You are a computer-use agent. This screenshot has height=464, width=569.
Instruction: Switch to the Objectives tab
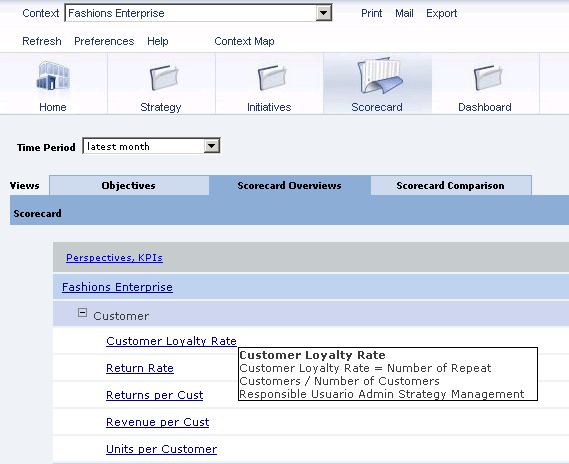click(129, 185)
